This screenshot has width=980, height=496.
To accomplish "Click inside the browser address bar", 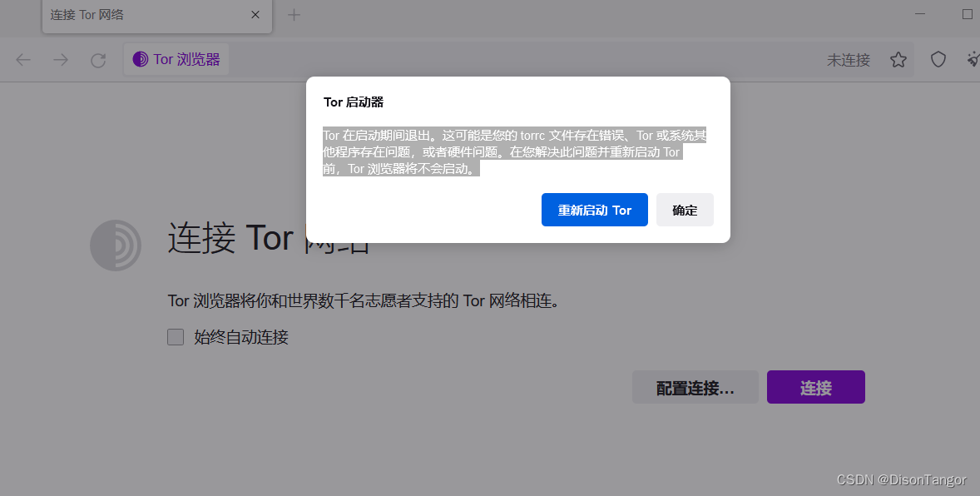I will (x=499, y=59).
